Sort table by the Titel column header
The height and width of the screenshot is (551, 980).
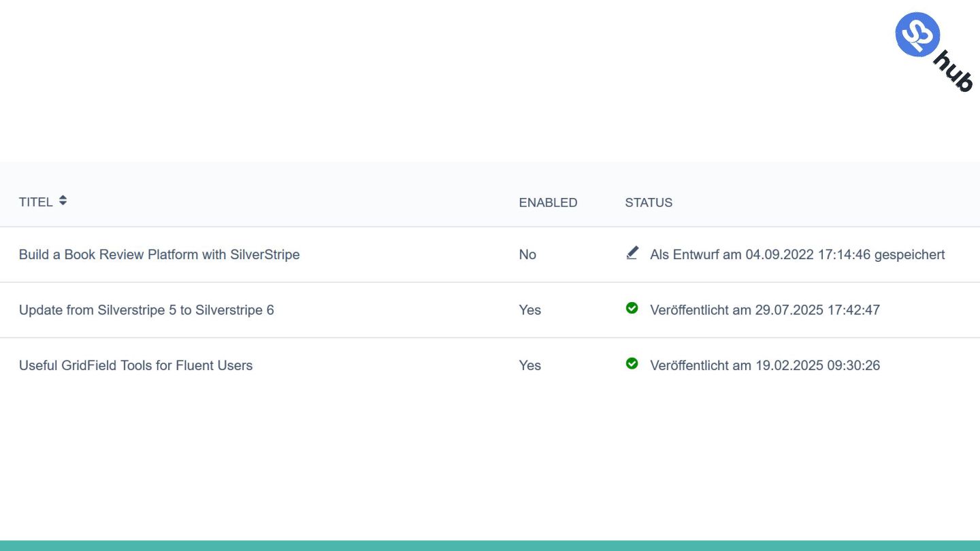pos(36,202)
